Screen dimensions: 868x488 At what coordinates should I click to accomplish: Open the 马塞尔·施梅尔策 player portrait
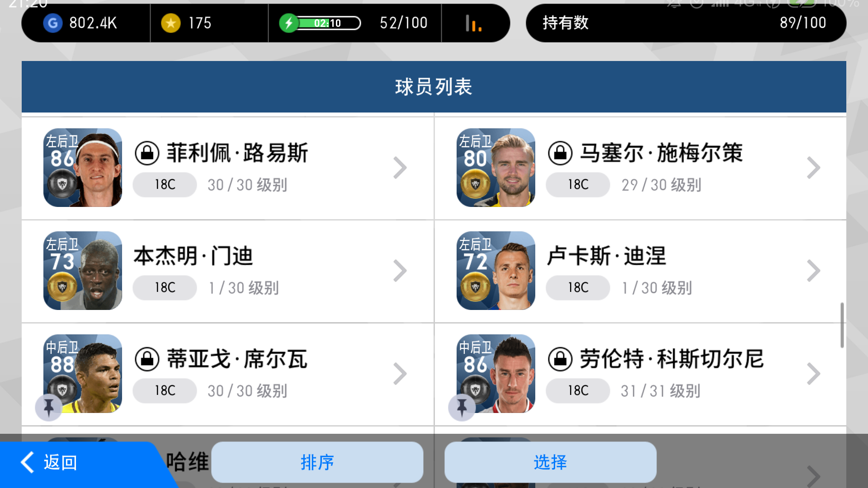tap(496, 168)
